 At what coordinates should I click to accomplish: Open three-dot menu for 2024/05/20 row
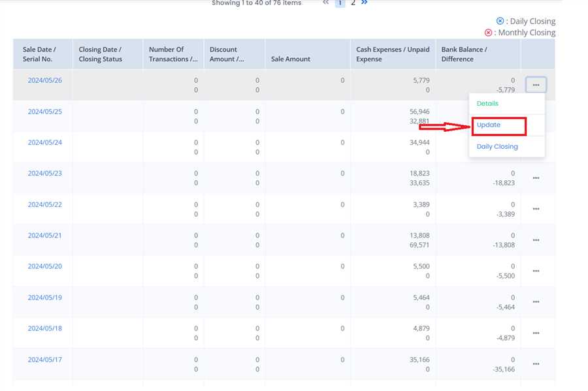536,271
